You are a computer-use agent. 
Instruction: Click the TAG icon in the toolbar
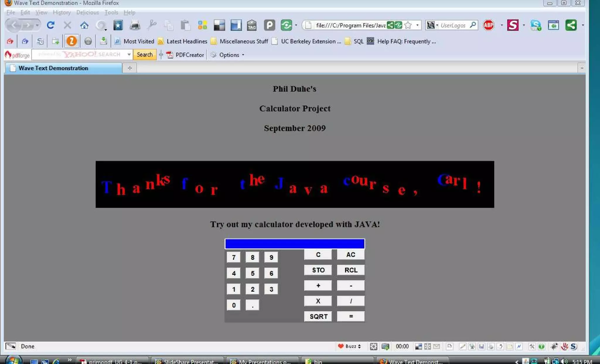pos(252,25)
